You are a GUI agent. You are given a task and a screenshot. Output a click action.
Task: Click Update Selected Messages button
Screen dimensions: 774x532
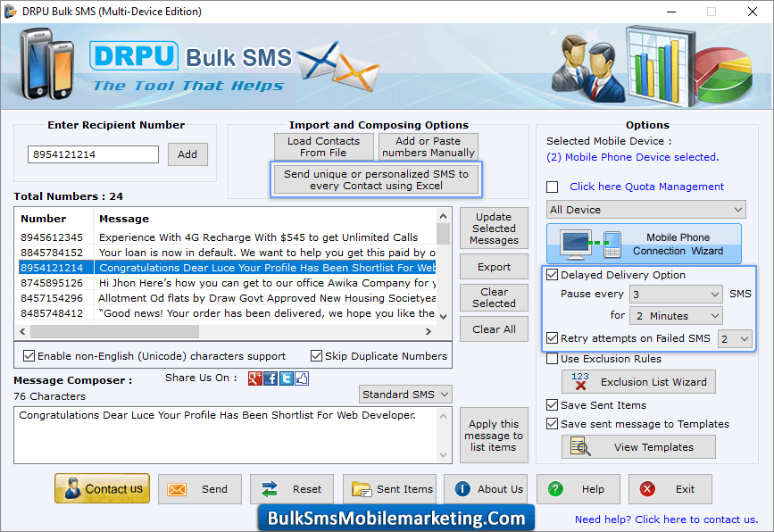click(494, 229)
